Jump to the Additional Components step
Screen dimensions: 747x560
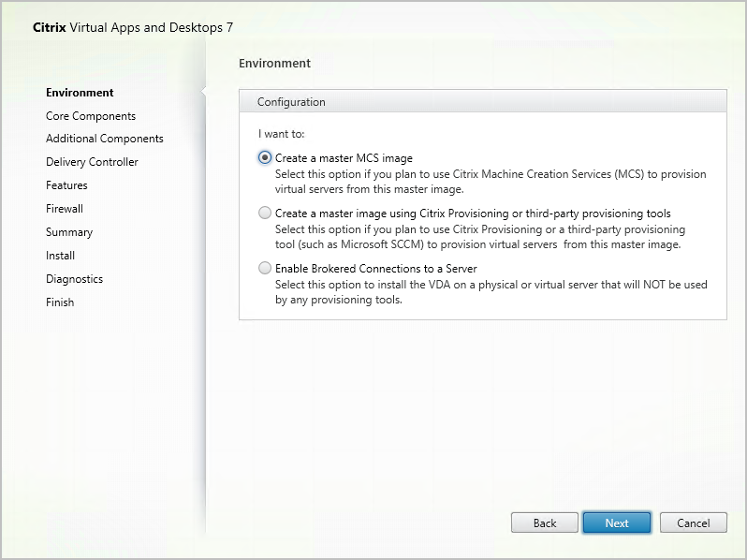point(105,139)
